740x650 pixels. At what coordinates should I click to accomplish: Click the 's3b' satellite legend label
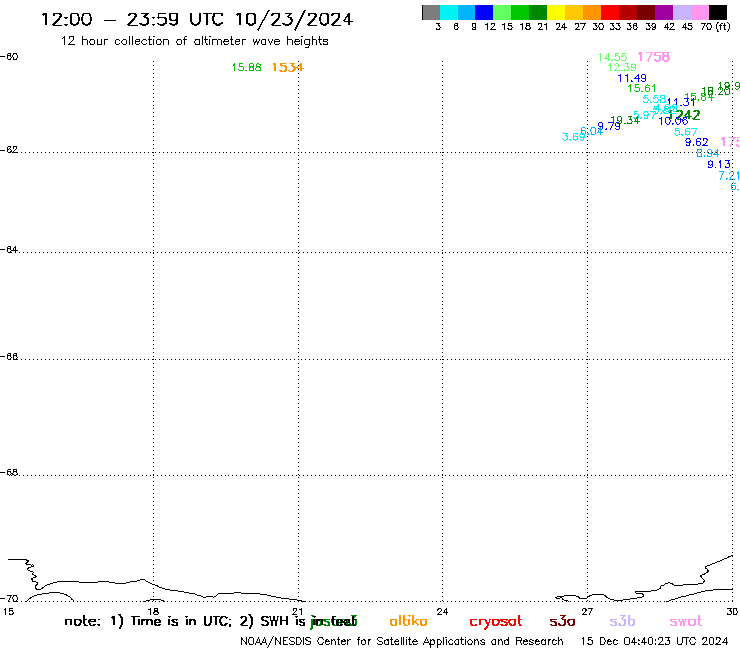point(622,621)
